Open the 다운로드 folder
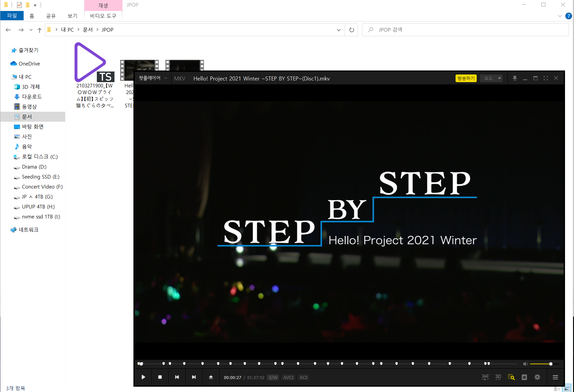 click(32, 97)
